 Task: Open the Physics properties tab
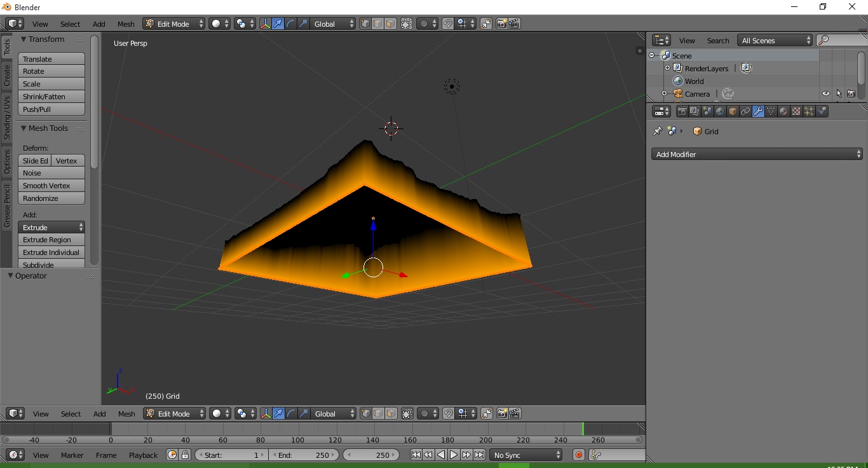point(821,111)
